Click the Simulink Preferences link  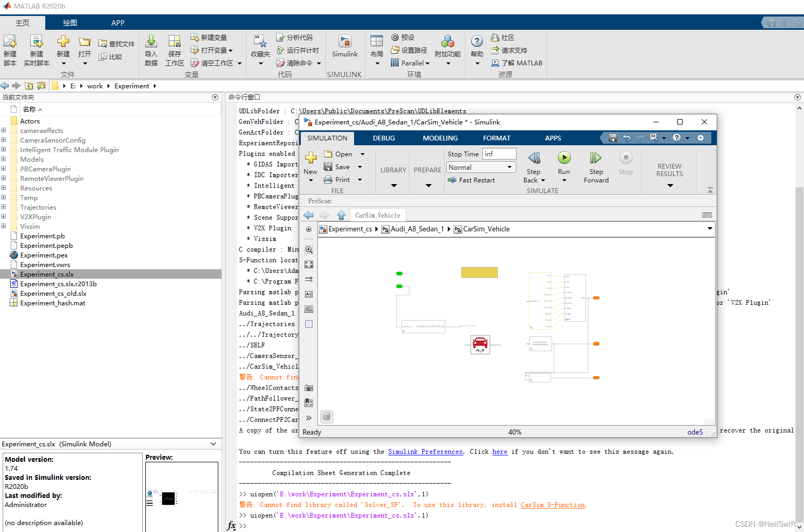(425, 452)
